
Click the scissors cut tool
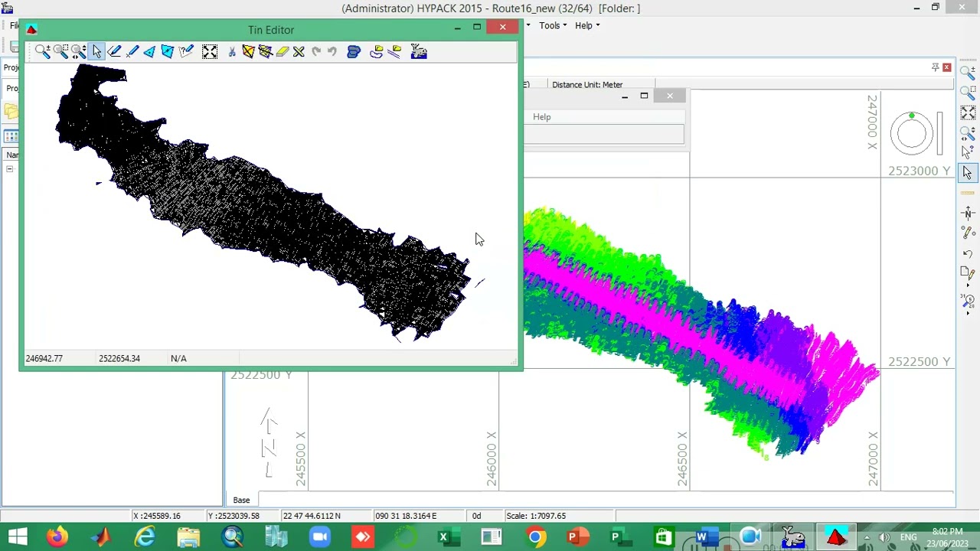[231, 51]
